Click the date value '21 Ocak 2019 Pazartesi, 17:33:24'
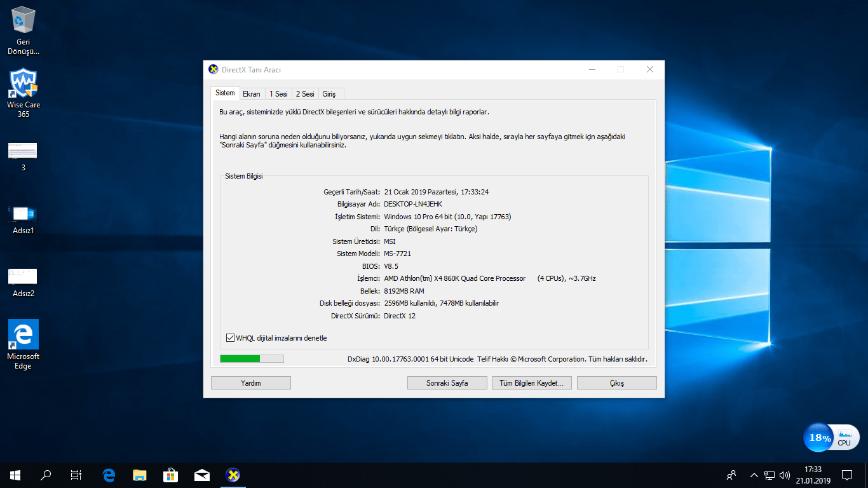This screenshot has height=488, width=868. (x=437, y=192)
